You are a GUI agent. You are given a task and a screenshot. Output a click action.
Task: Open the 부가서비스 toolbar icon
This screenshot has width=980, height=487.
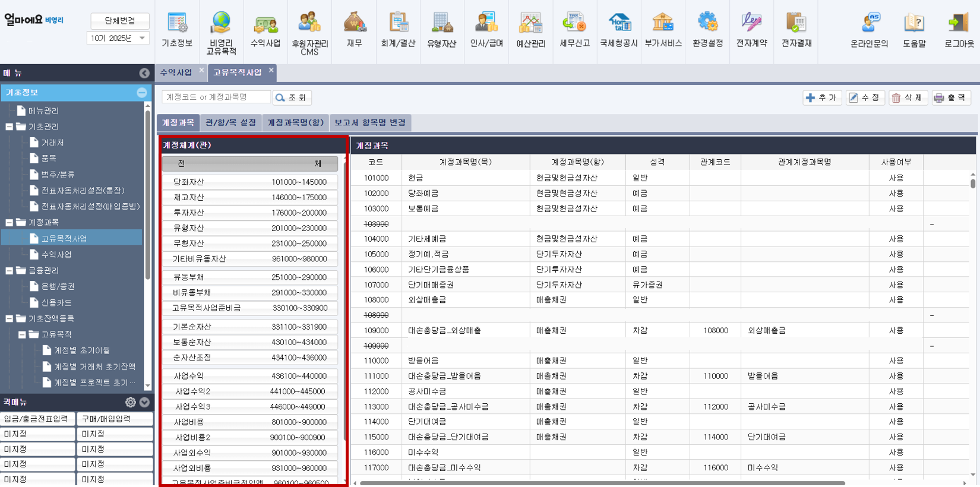[x=663, y=30]
